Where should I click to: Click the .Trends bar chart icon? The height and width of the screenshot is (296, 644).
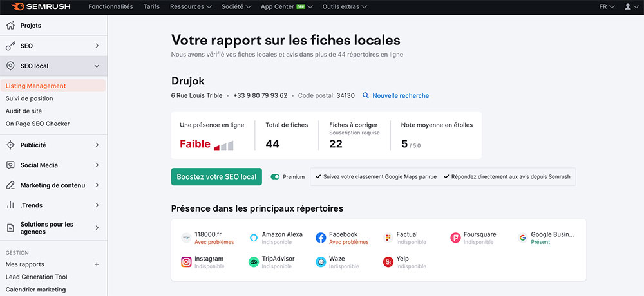coord(11,205)
